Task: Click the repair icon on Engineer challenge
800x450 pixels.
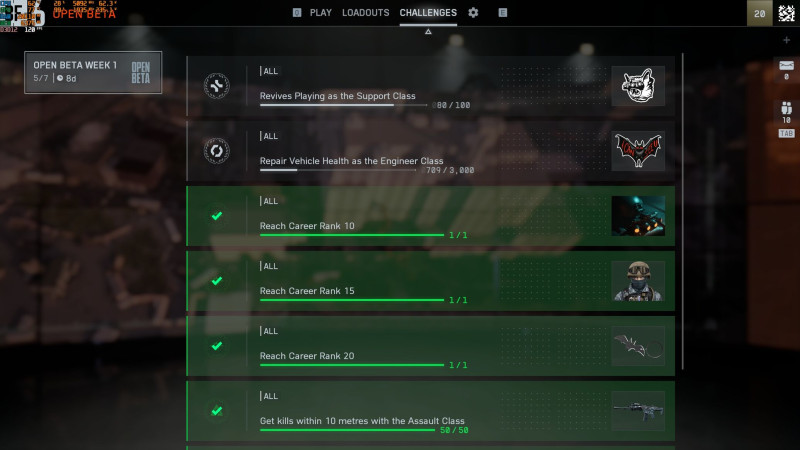Action: pyautogui.click(x=216, y=151)
